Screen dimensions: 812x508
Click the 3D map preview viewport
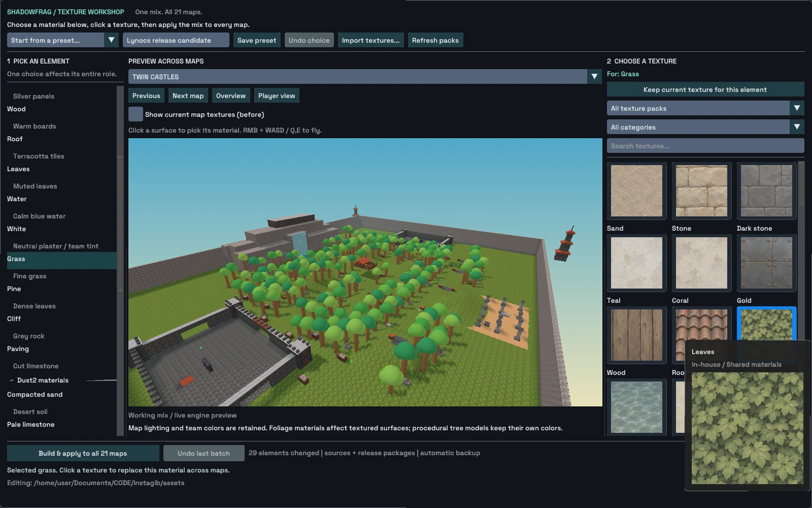coord(365,272)
